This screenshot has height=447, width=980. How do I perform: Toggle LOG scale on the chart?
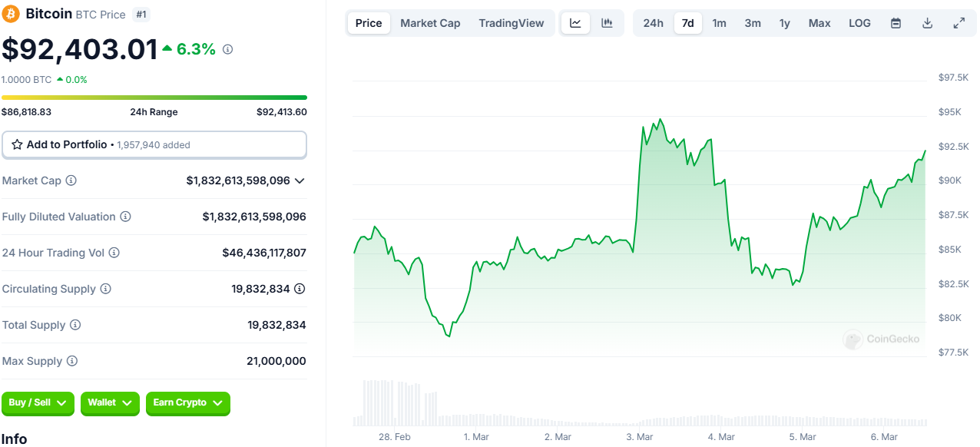859,23
